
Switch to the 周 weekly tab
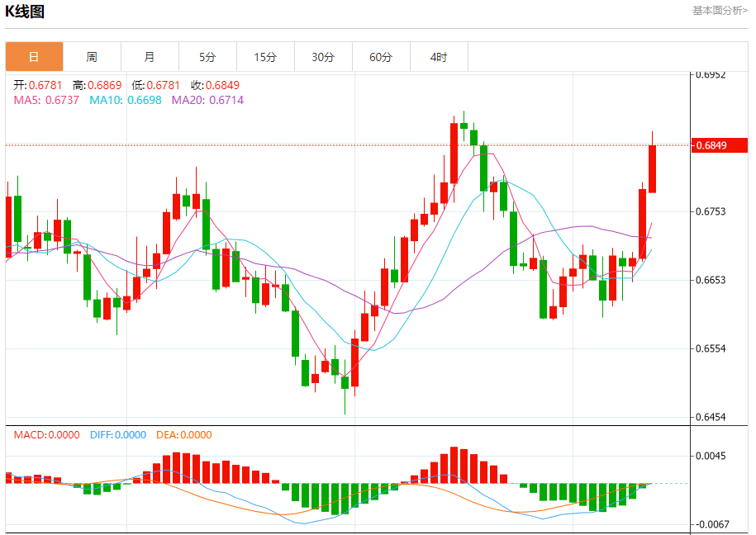(x=92, y=57)
